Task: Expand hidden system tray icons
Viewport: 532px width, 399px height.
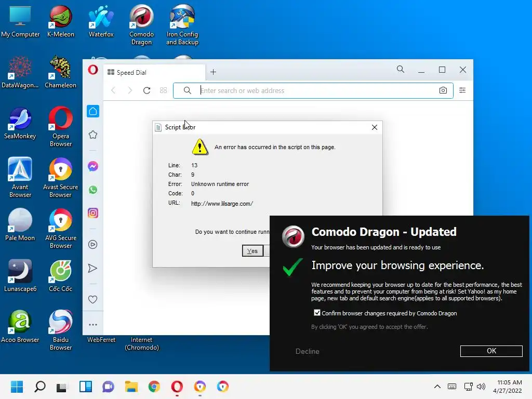Action: tap(437, 387)
